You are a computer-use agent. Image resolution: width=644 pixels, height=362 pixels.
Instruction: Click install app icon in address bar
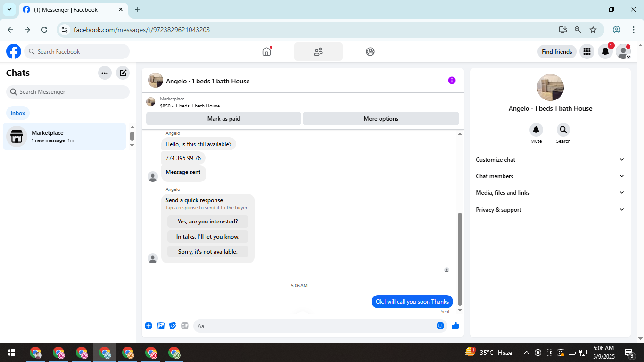tap(563, 30)
